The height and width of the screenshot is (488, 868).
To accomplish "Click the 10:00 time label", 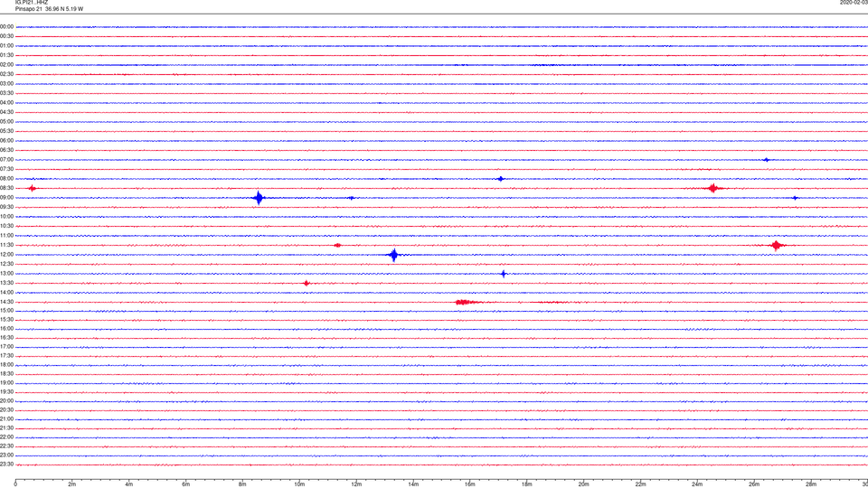I will click(6, 216).
